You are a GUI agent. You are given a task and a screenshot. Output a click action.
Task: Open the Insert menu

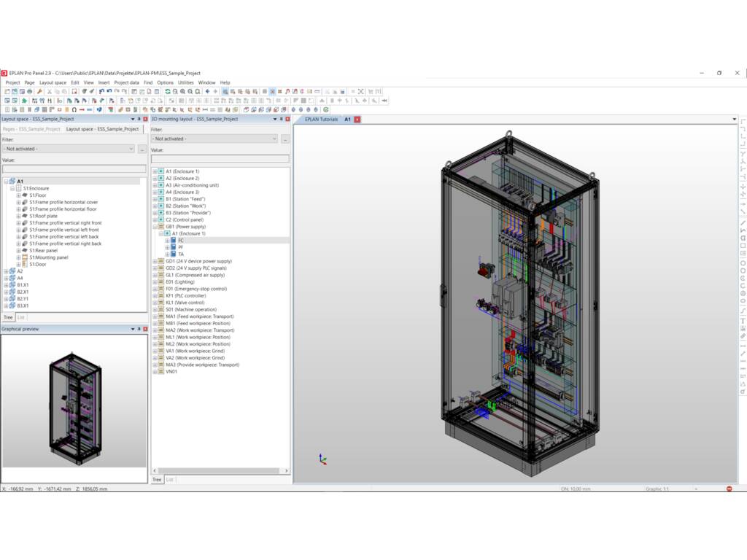(x=104, y=82)
